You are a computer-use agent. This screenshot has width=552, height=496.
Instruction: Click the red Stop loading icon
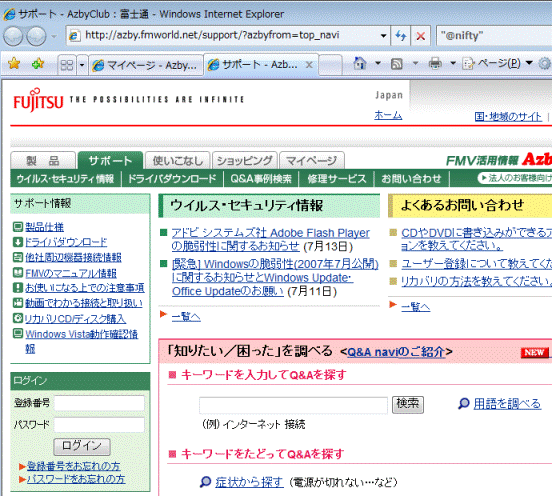coord(420,36)
